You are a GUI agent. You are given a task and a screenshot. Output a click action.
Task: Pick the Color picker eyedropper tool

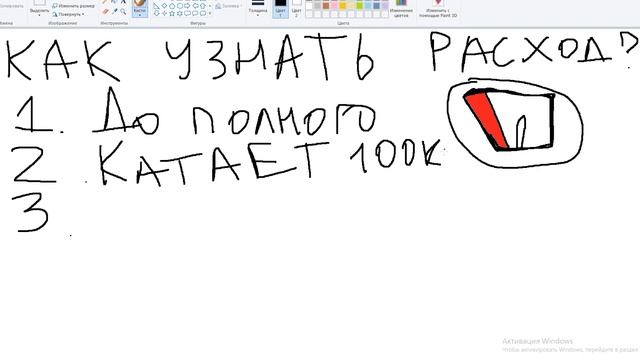click(115, 11)
